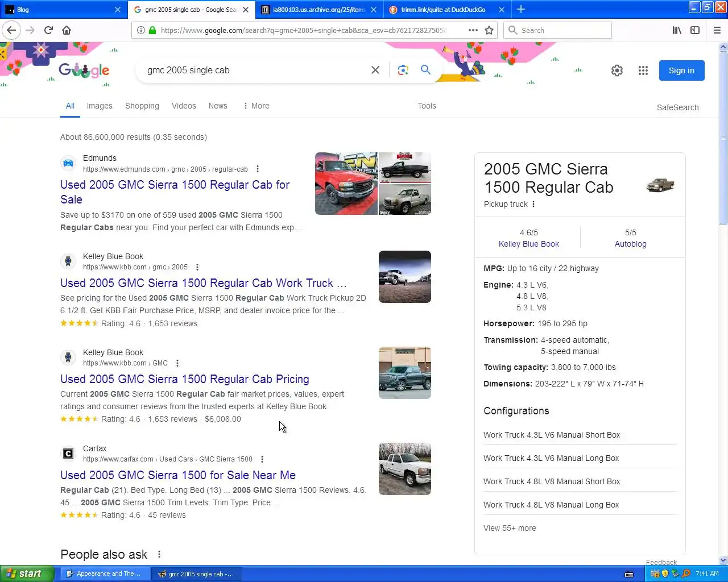Click the browser forward arrow
The height and width of the screenshot is (582, 728).
coord(30,30)
